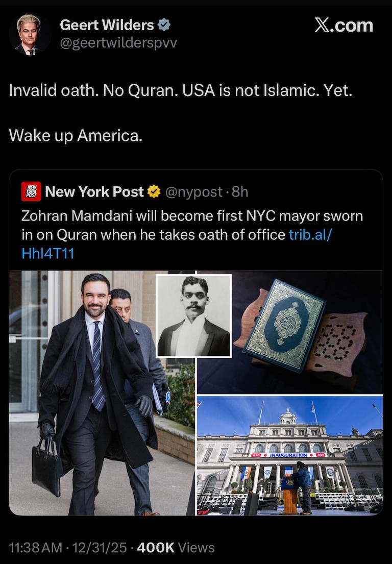Click the 11:38 AM 12/31/25 timestamp

pos(67,548)
